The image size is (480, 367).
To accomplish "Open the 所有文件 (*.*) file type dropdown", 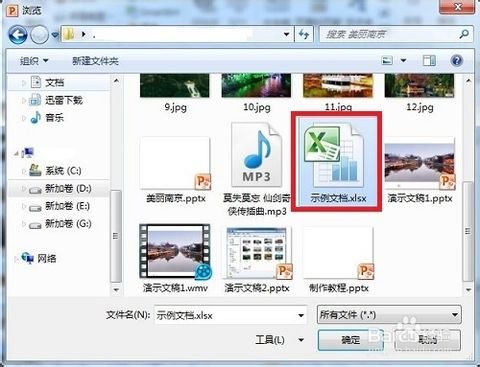I will click(389, 314).
